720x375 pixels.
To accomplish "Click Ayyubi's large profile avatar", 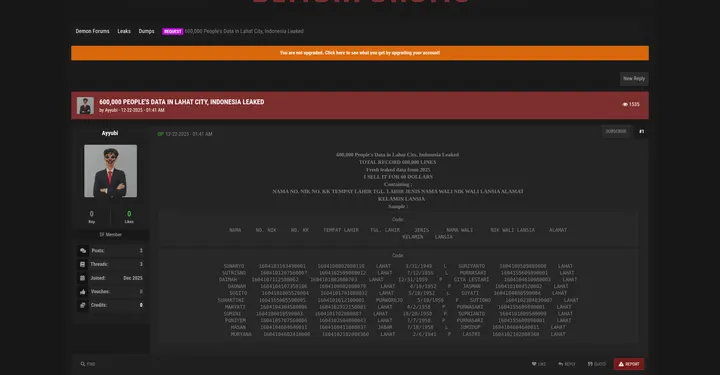I will tap(110, 171).
